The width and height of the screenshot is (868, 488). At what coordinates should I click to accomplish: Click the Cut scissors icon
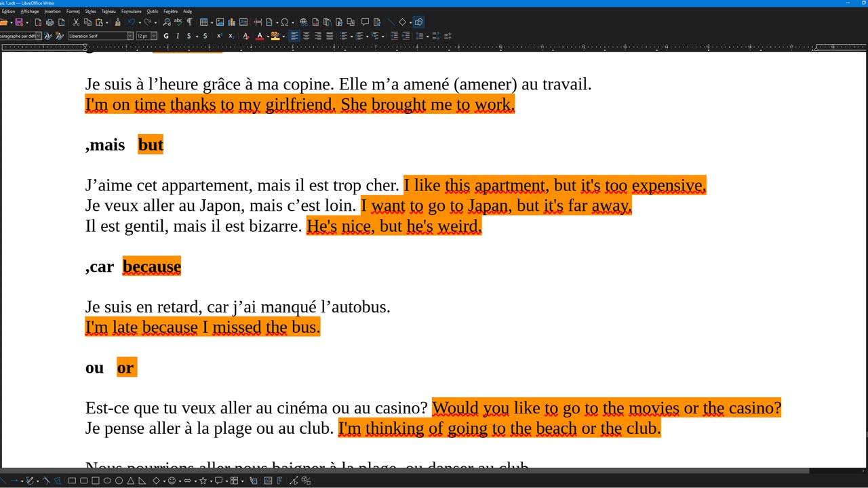click(76, 22)
